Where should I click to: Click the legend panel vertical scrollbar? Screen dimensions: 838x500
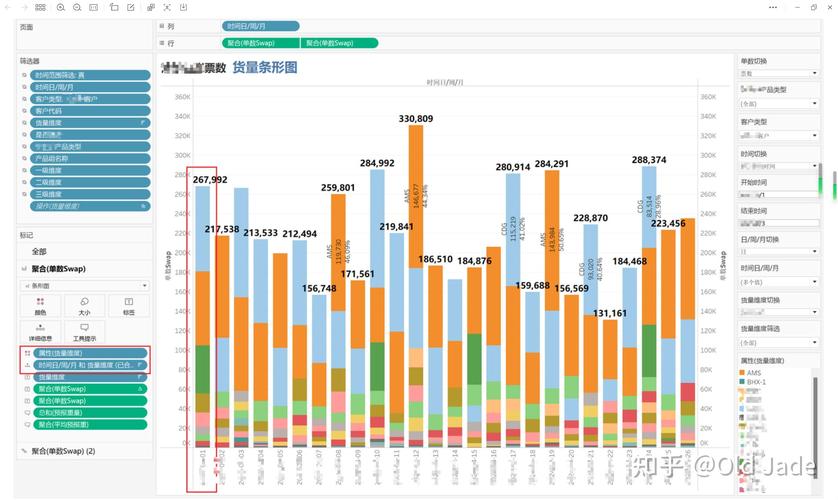click(815, 427)
